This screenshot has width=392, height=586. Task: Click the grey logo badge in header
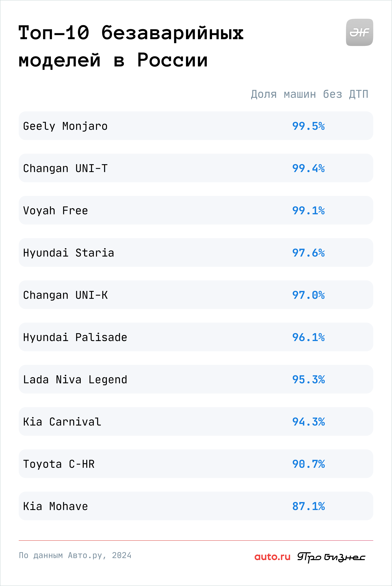359,32
